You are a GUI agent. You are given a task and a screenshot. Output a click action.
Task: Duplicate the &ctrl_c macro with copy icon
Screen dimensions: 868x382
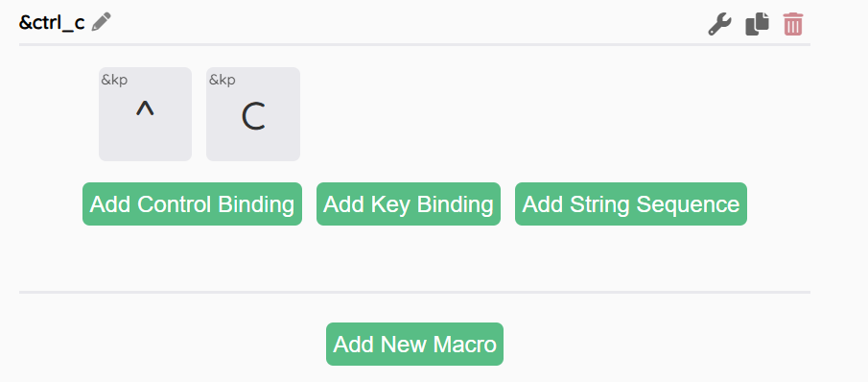[x=758, y=24]
